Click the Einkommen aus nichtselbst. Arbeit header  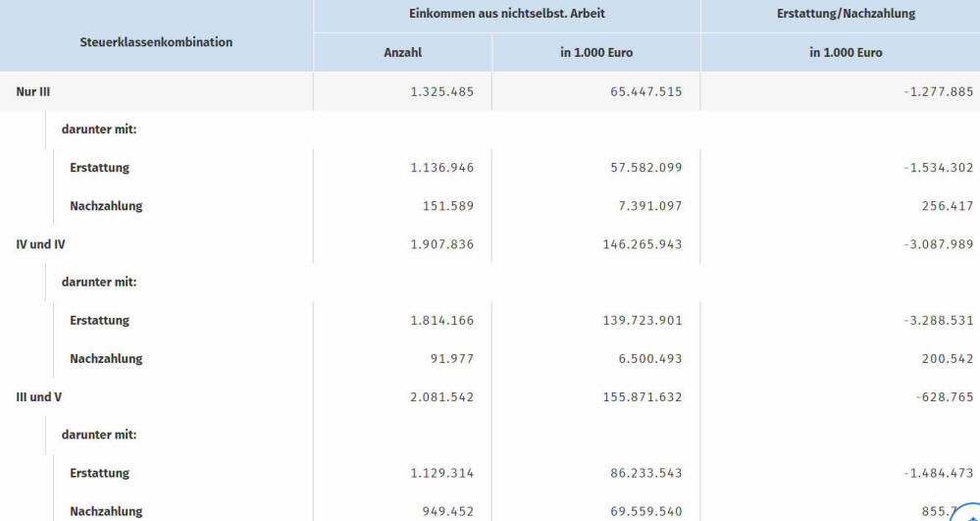507,16
